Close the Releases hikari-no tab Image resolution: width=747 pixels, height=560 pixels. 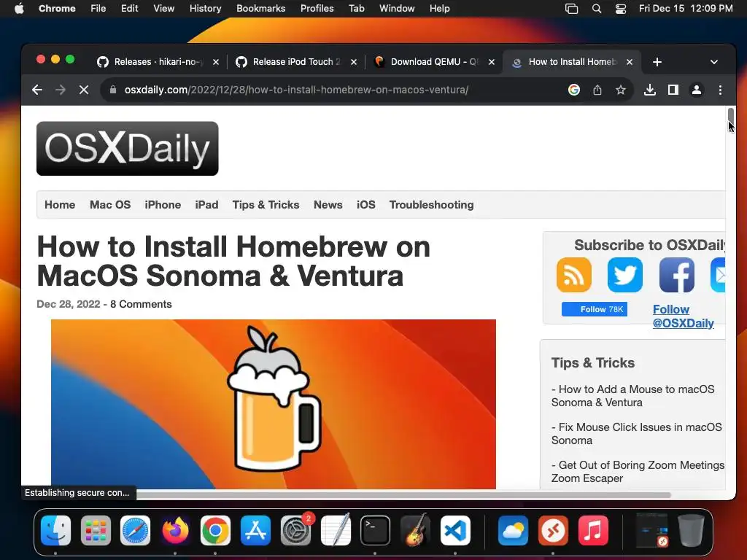(x=216, y=62)
